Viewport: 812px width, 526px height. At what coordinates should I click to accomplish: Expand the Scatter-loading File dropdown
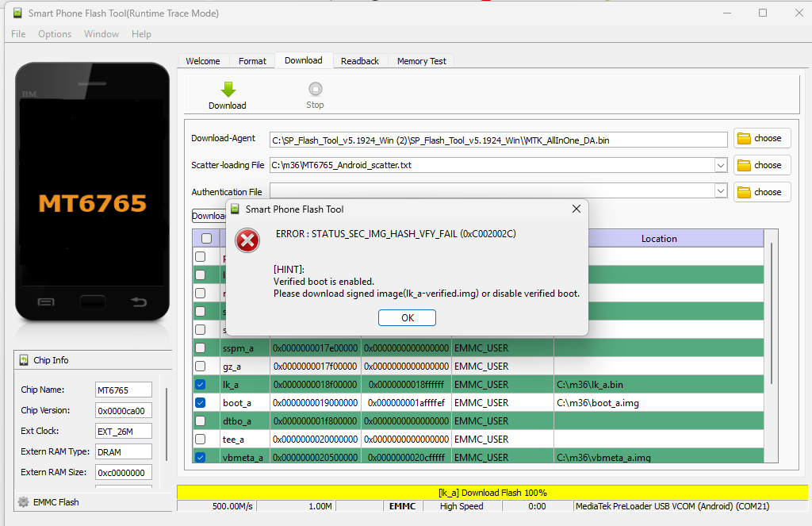(720, 165)
